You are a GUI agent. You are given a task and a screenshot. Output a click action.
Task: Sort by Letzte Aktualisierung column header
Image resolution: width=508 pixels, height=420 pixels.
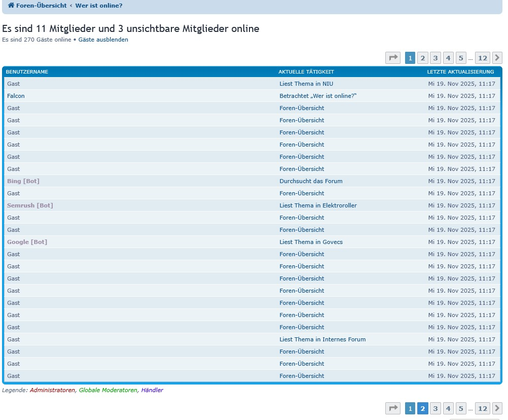(x=460, y=72)
